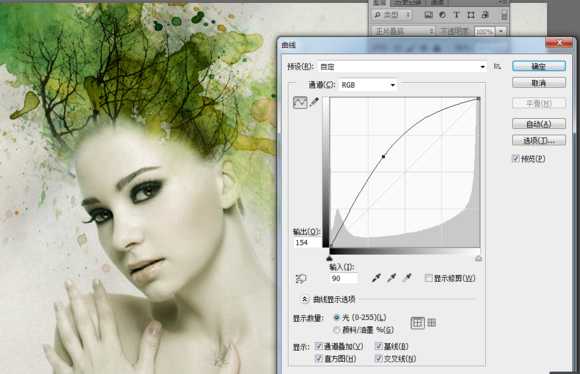Confirm with the top OK button
The image size is (580, 374).
539,66
